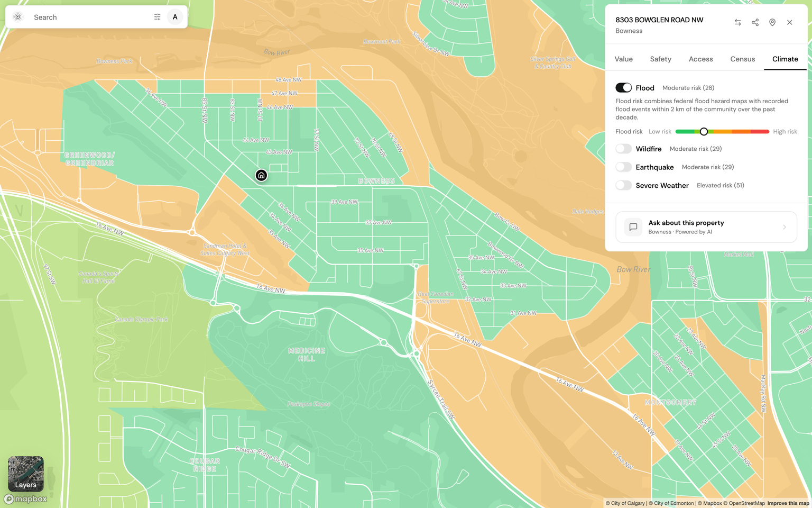Click the MEDICINE HILL map label

(307, 355)
